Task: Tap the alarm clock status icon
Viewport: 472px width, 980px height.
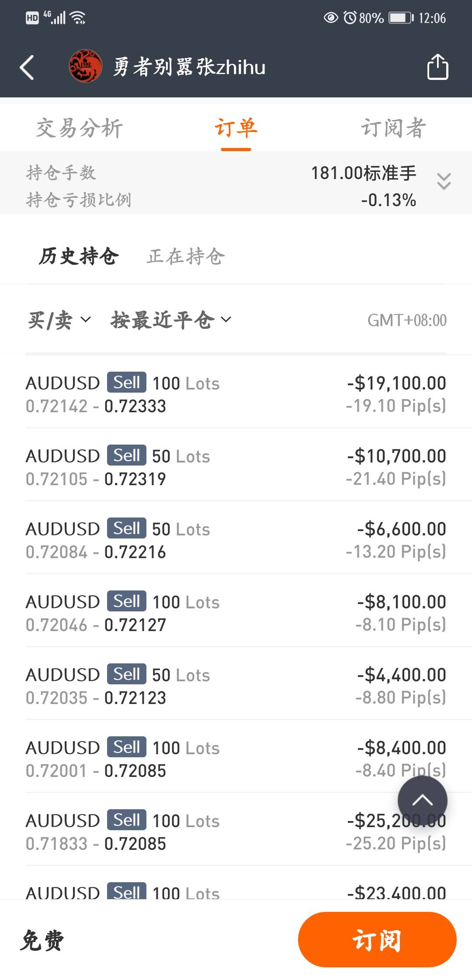Action: pyautogui.click(x=350, y=18)
